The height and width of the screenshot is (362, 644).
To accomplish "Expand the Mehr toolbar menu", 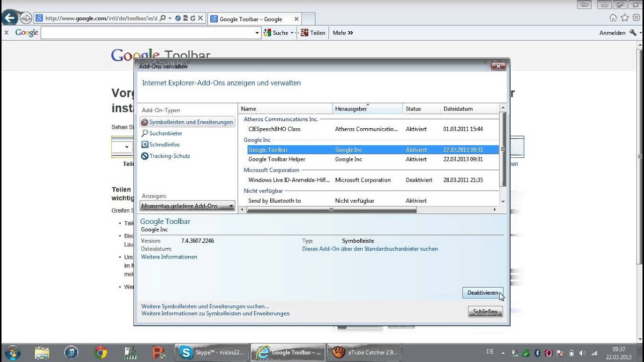I will pyautogui.click(x=343, y=33).
